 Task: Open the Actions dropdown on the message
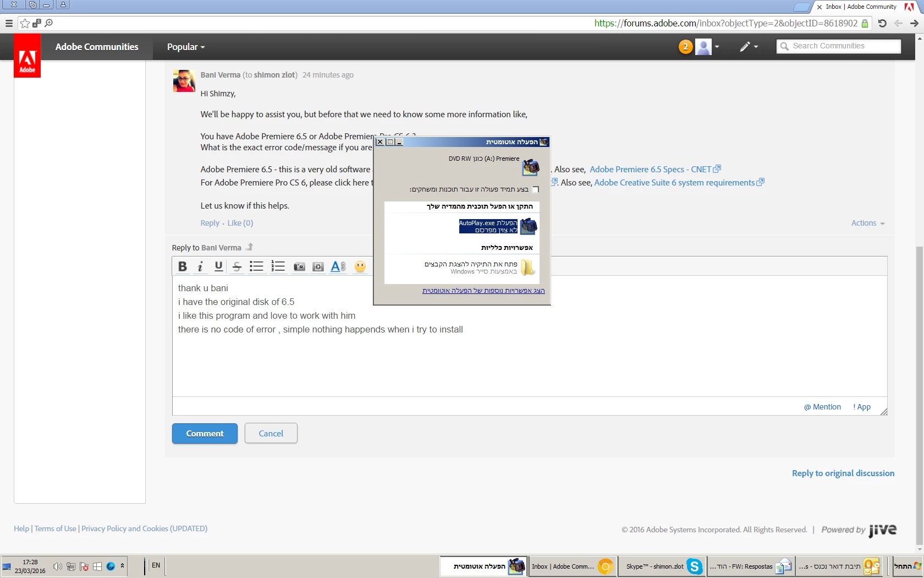[868, 223]
